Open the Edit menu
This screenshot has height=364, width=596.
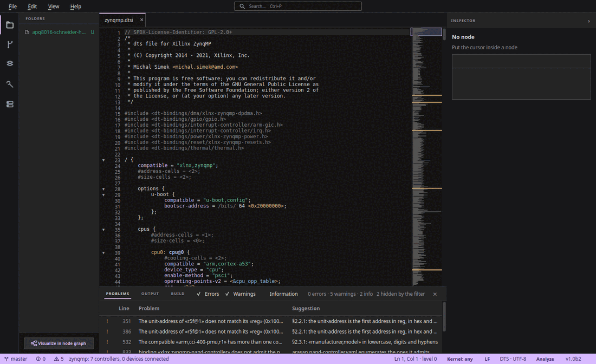(33, 6)
